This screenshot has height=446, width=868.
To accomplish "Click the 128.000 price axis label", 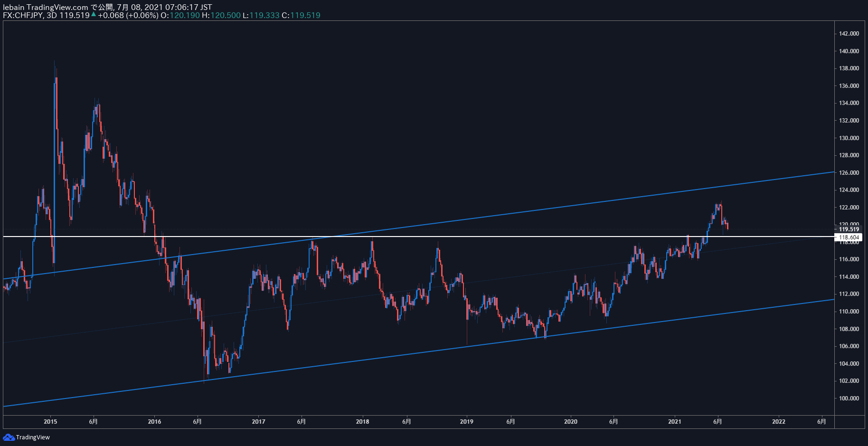I will coord(849,155).
